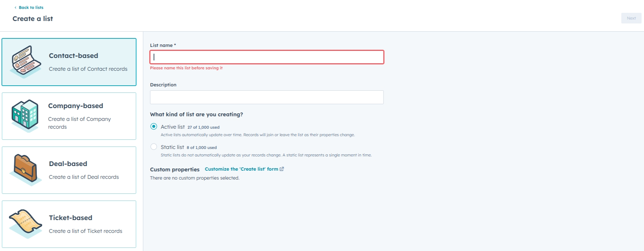Click 'Create a list of Company records' text
644x251 pixels.
click(x=79, y=123)
